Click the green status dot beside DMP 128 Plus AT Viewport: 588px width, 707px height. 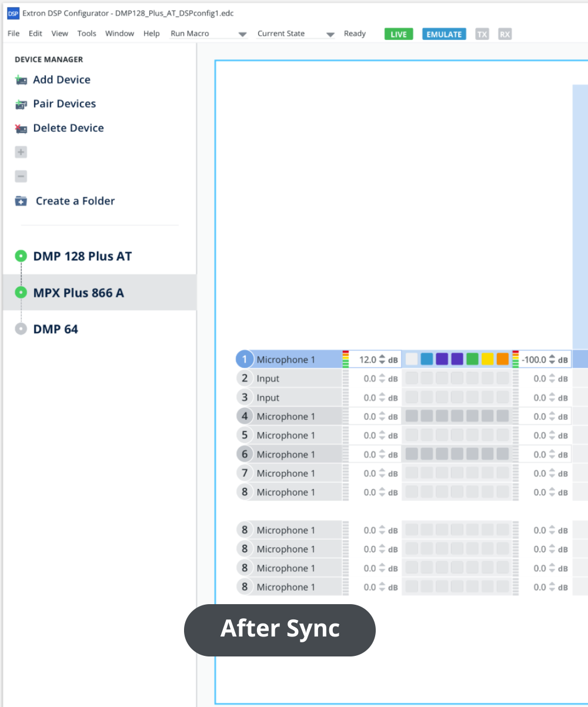[x=20, y=256]
